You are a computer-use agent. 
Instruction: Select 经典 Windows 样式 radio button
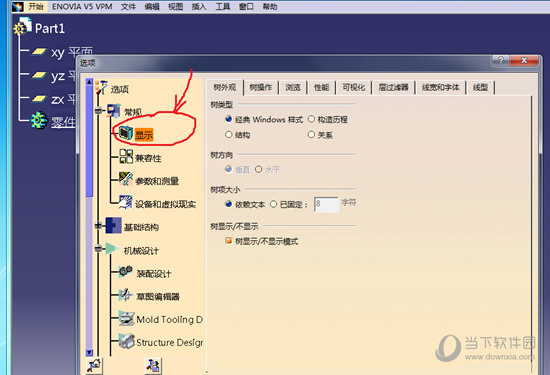229,119
